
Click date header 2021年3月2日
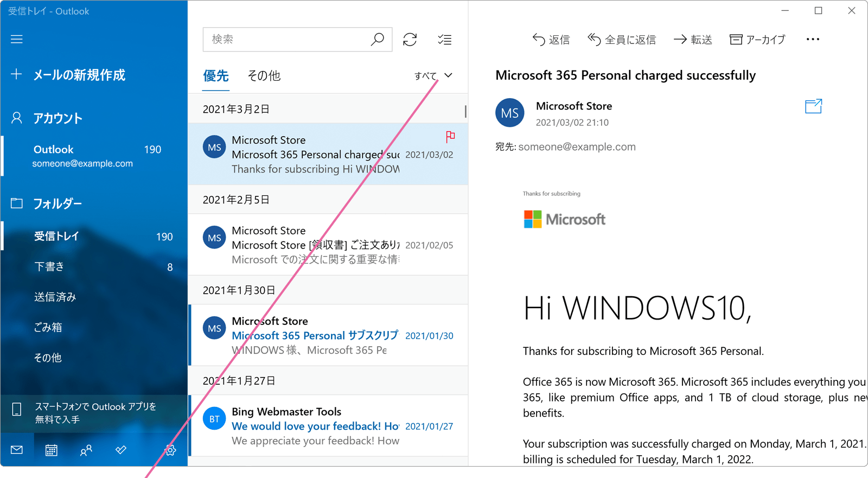coord(237,109)
